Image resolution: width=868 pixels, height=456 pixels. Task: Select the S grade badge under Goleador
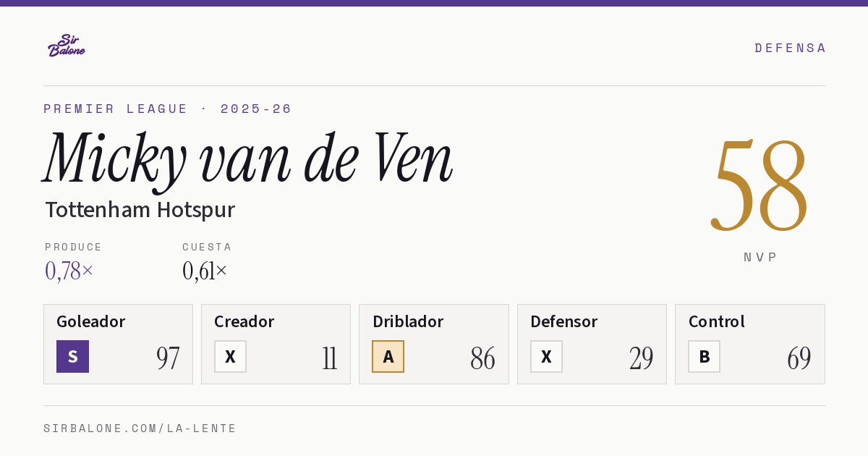tap(72, 356)
